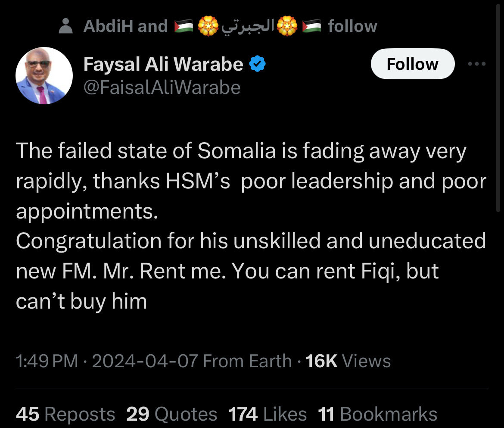
Task: Click the 11 Bookmarks count
Action: [377, 415]
